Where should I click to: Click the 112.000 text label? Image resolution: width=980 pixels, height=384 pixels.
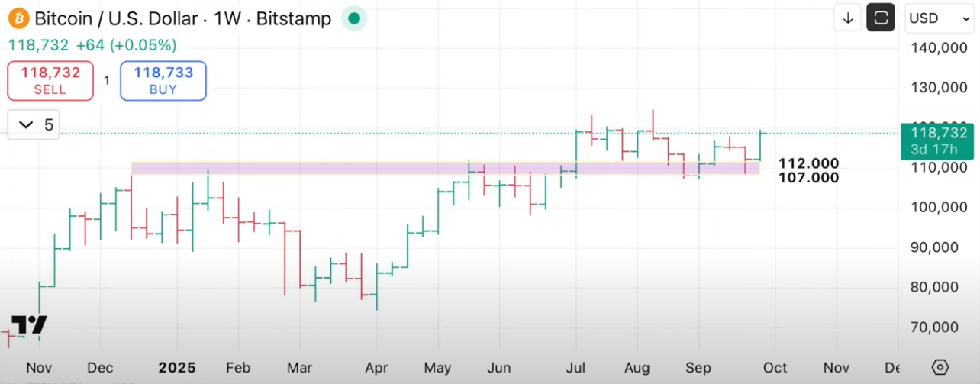point(808,163)
